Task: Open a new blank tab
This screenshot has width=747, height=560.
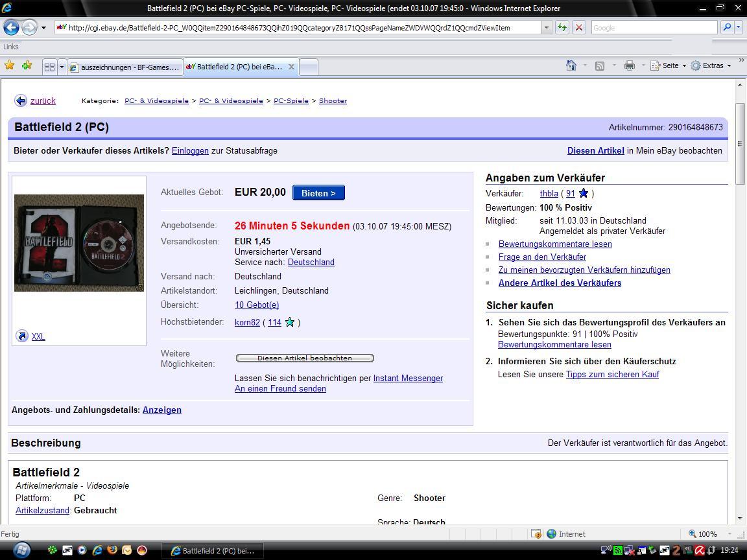Action: [309, 67]
